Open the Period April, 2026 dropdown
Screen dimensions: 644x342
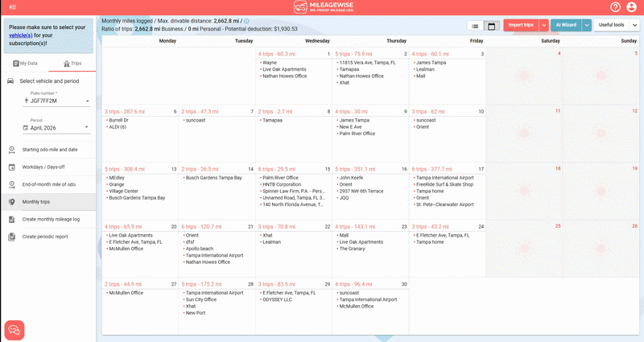[56, 128]
